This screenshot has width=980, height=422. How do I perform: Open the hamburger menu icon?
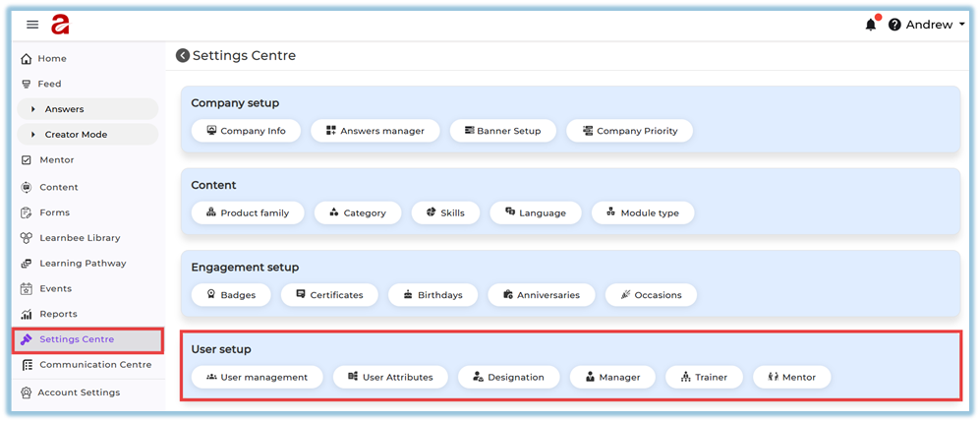(x=32, y=25)
